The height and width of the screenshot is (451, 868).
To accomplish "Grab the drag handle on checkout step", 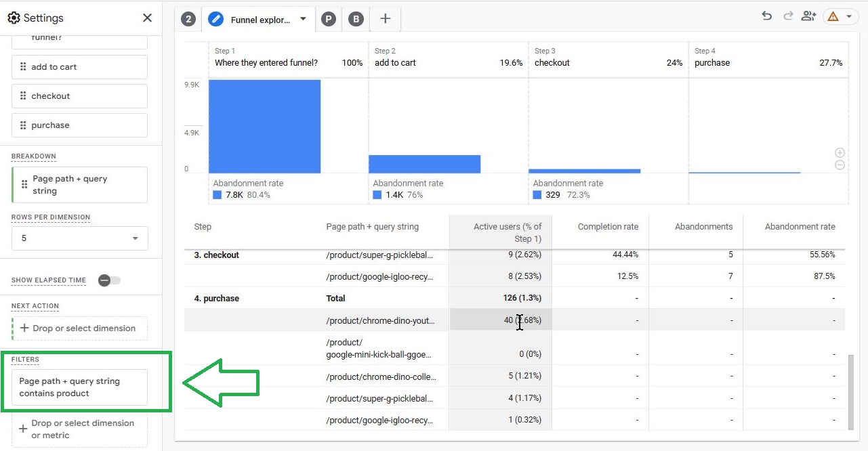I will (23, 96).
